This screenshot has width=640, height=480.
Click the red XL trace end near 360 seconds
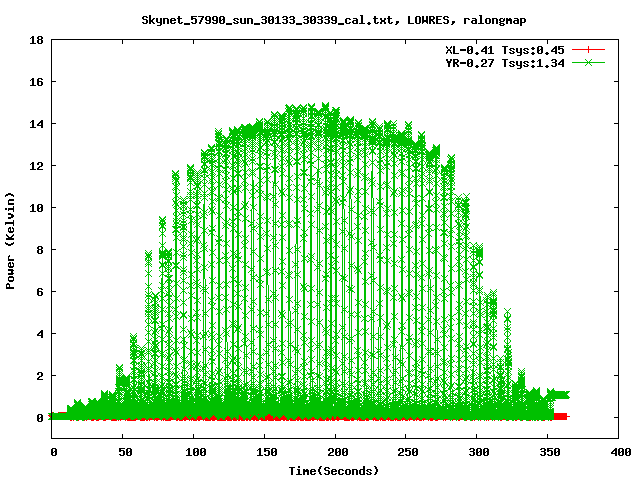pos(562,416)
